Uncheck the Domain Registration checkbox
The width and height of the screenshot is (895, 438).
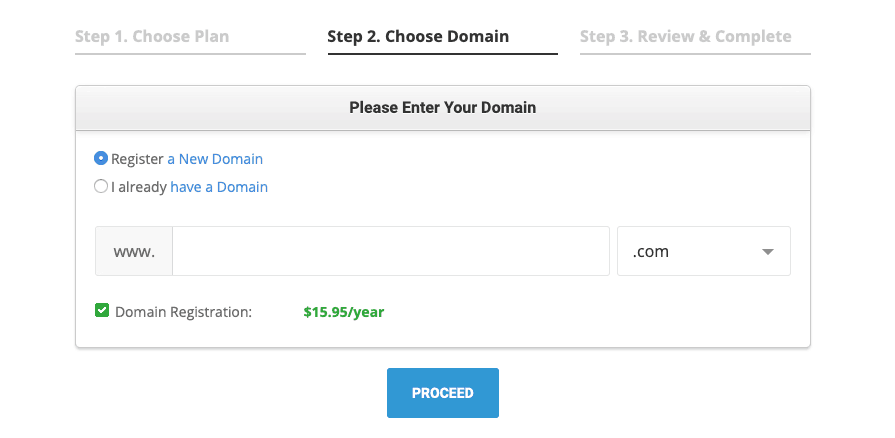tap(102, 311)
